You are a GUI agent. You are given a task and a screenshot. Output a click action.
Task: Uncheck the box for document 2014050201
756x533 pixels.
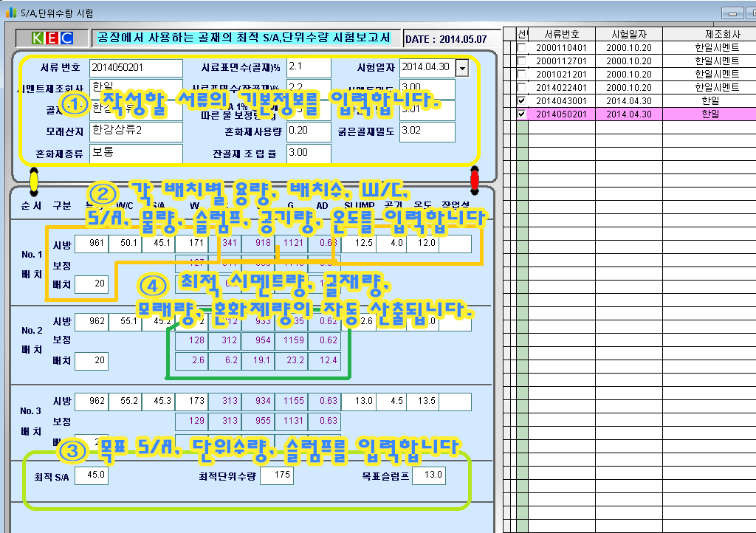[x=522, y=114]
